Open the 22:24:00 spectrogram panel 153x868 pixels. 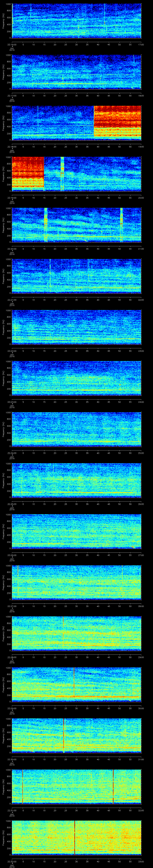pyautogui.click(x=76, y=429)
